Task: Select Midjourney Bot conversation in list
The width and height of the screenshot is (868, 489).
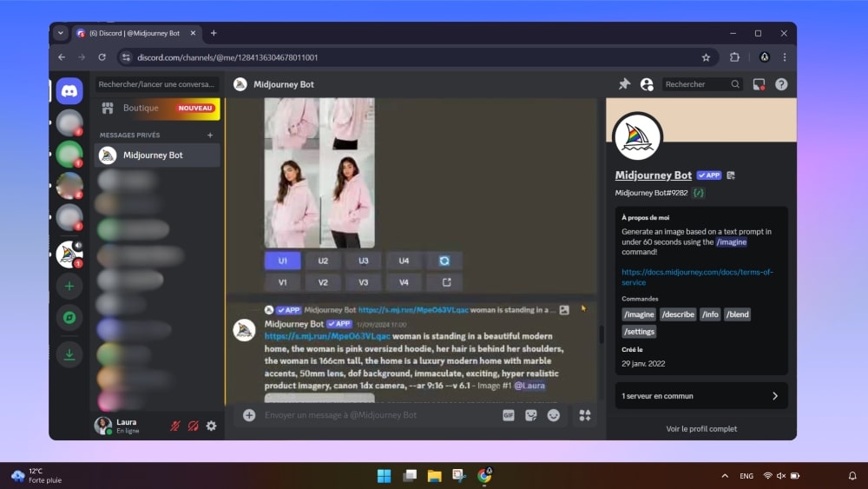Action: (x=158, y=155)
